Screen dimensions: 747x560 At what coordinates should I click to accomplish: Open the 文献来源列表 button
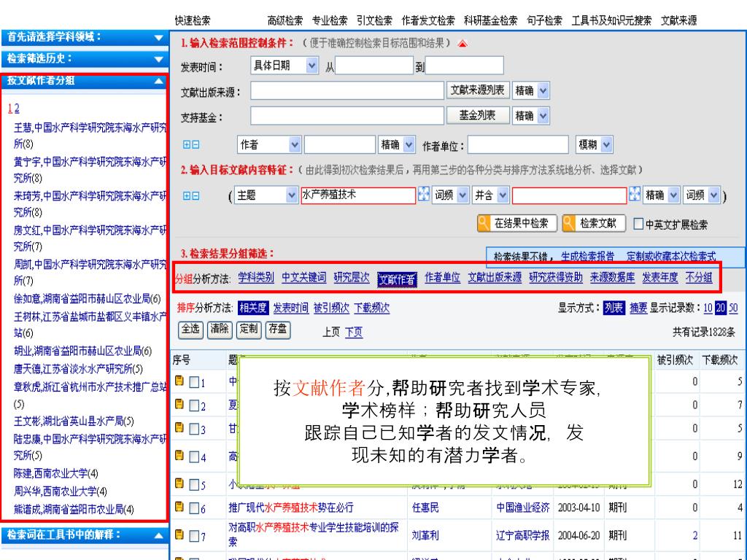tap(478, 90)
